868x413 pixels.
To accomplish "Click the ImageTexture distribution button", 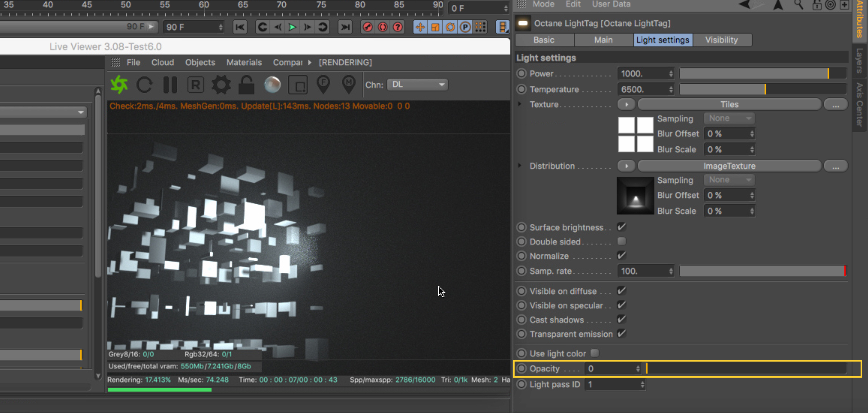I will coord(729,166).
